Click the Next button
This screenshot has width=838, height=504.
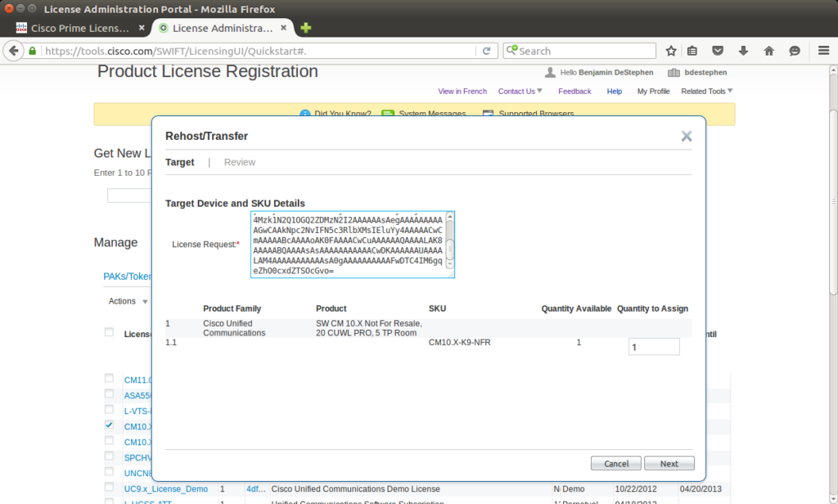669,463
